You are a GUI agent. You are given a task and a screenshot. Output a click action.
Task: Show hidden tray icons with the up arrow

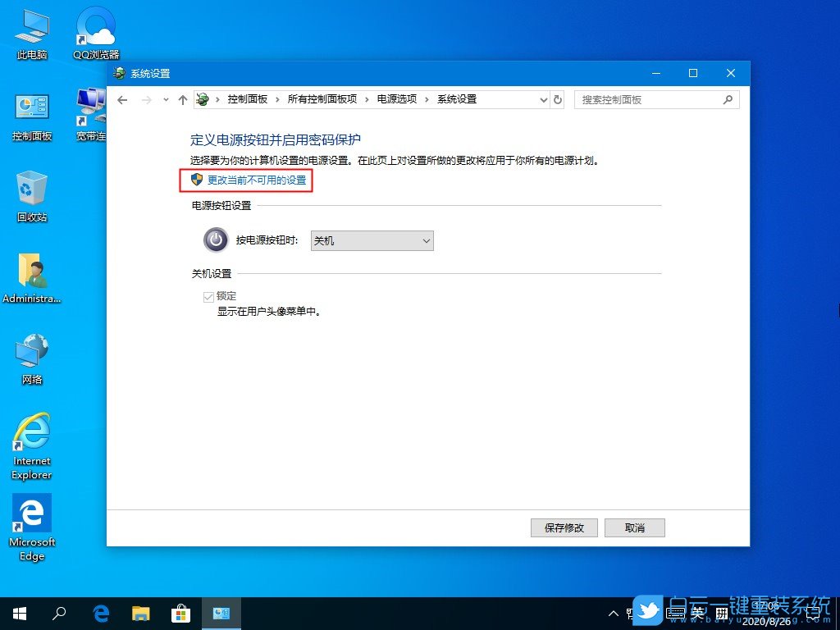(614, 613)
